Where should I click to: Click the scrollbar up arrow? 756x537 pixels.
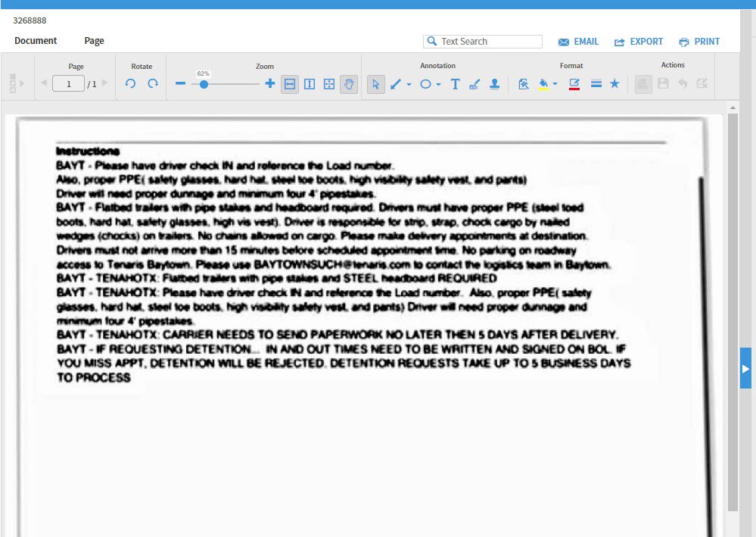[733, 108]
